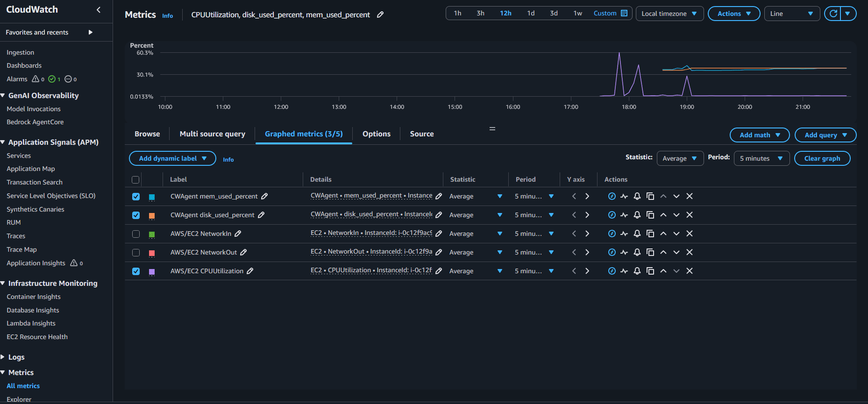Create alarm bell for mem_used_percent row
The image size is (868, 404).
637,196
